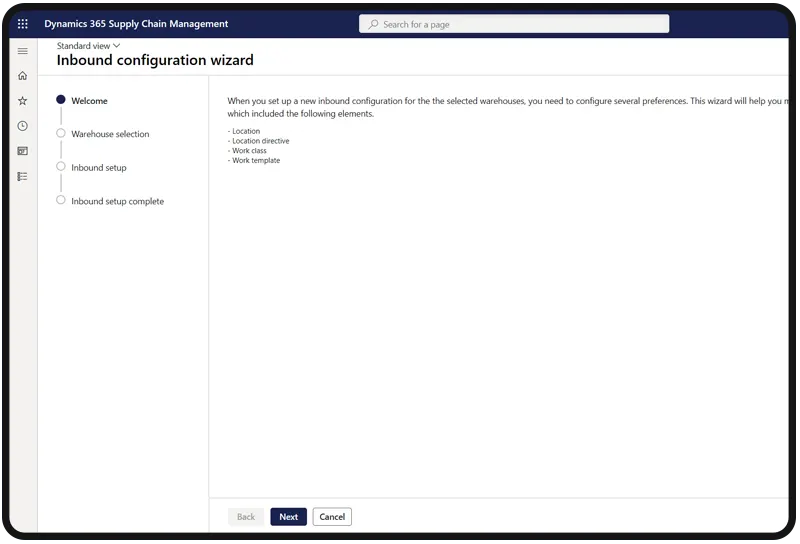Image resolution: width=800 pixels, height=544 pixels.
Task: Open the app launcher waffle menu
Action: click(23, 24)
